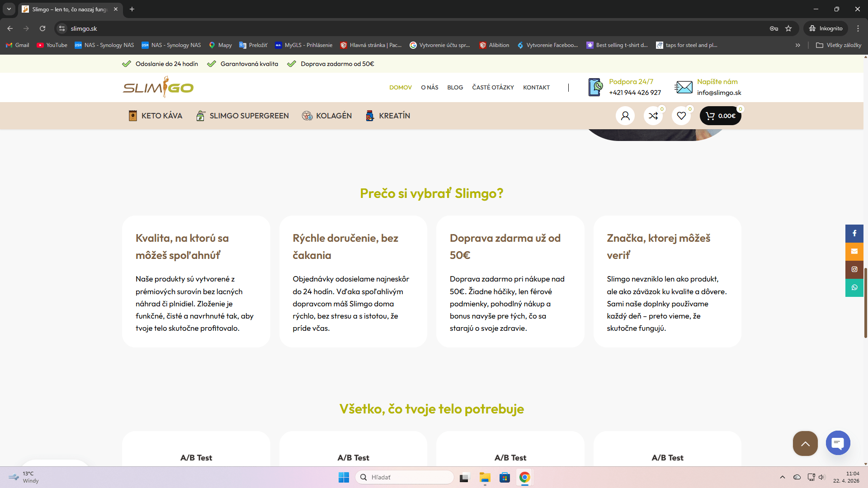This screenshot has height=488, width=868.
Task: Bookmark this page with the star icon
Action: pos(788,28)
